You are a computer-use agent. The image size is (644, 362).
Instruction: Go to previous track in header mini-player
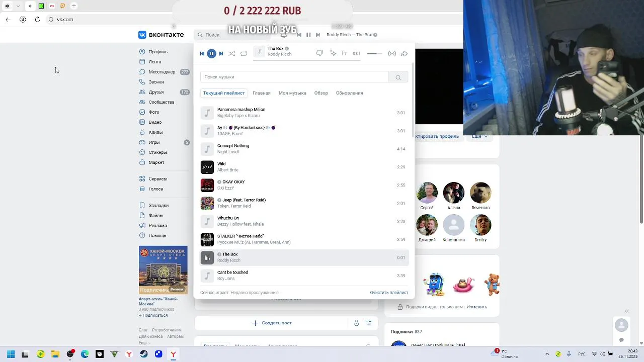(x=299, y=35)
